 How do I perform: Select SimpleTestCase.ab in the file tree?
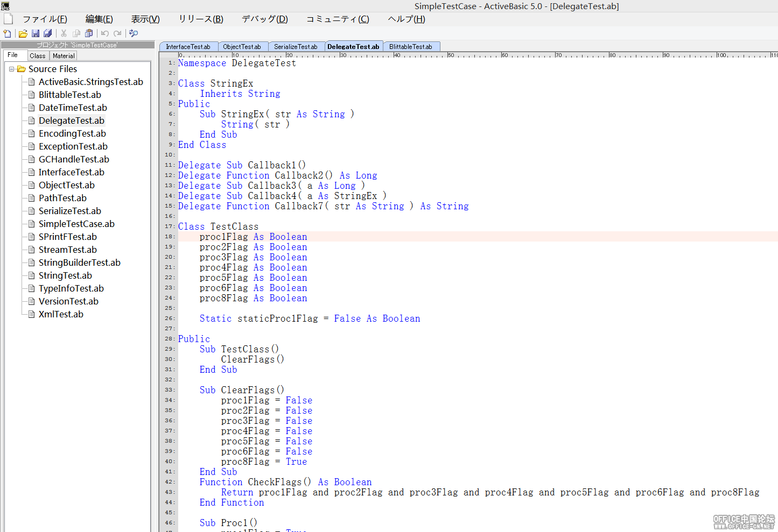click(x=76, y=224)
